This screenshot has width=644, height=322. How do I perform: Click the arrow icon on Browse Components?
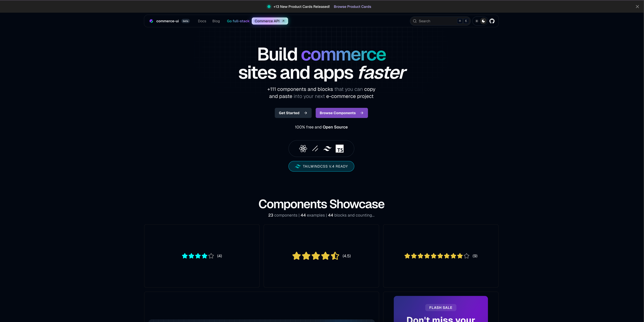[x=362, y=113]
